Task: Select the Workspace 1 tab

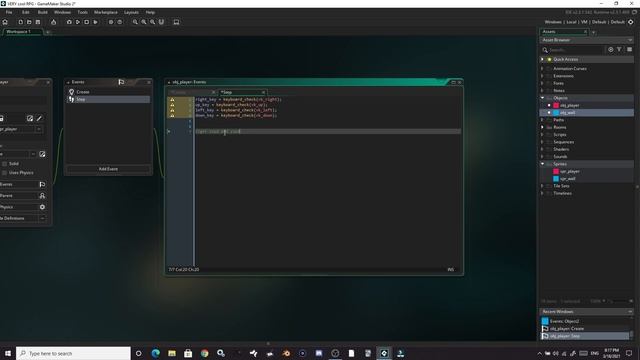Action: (x=22, y=31)
